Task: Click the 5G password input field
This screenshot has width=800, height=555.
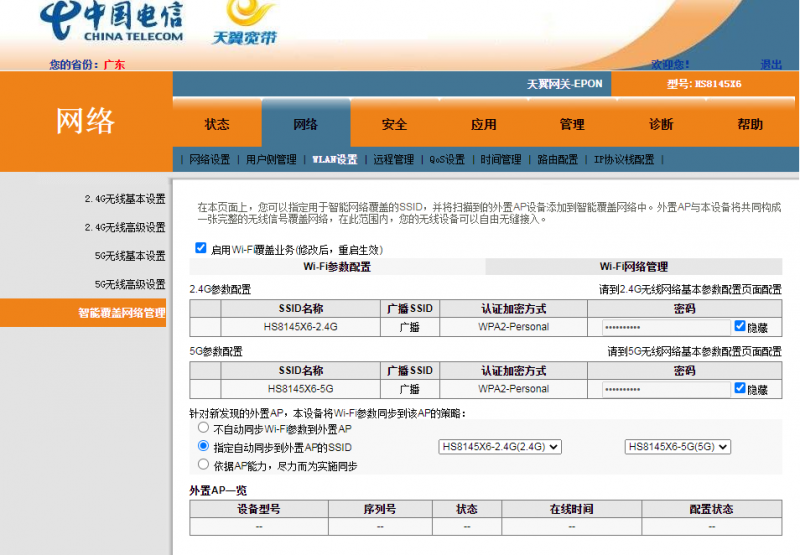Action: coord(666,388)
